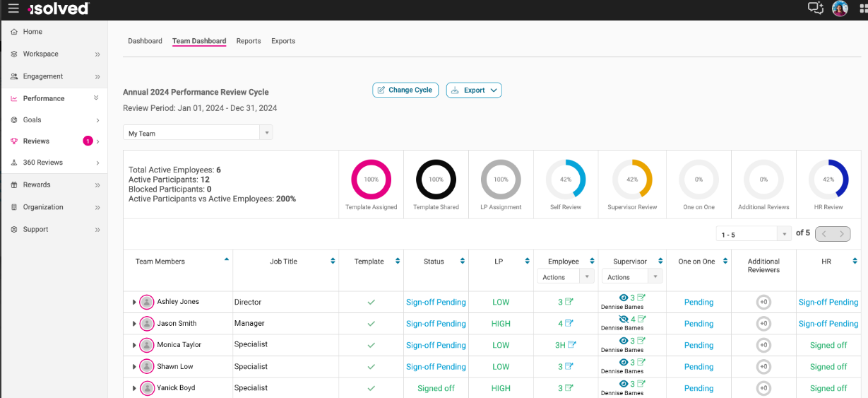Open Ashley Jones employee review edit icon
The image size is (868, 398).
[x=570, y=302]
